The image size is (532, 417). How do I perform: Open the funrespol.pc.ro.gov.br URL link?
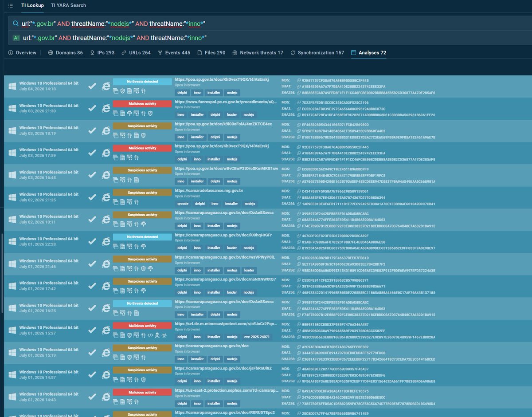coord(227,102)
